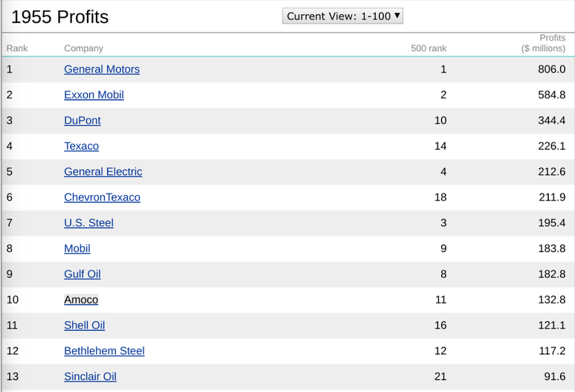
Task: Open the Bethlehem Steel link
Action: point(105,351)
